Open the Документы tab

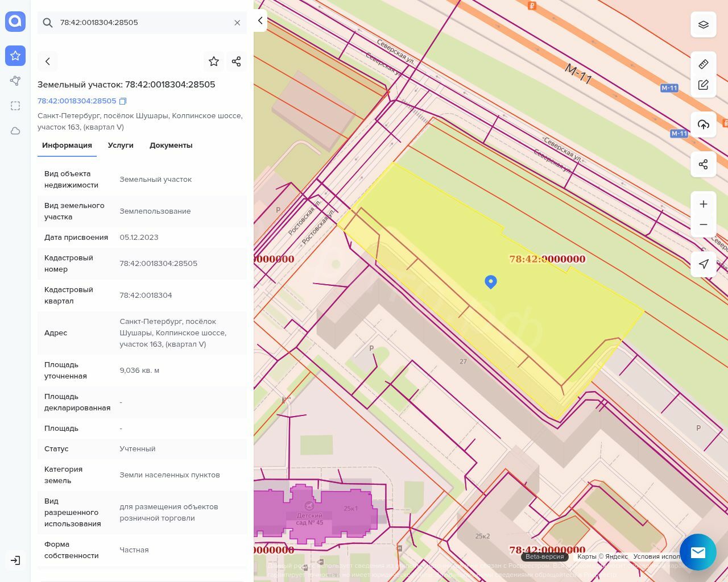coord(171,145)
